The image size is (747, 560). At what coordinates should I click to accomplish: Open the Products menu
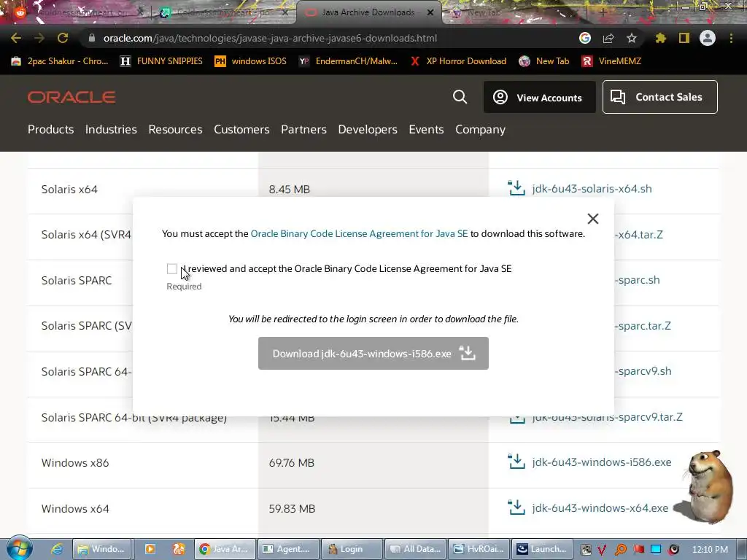(x=50, y=130)
